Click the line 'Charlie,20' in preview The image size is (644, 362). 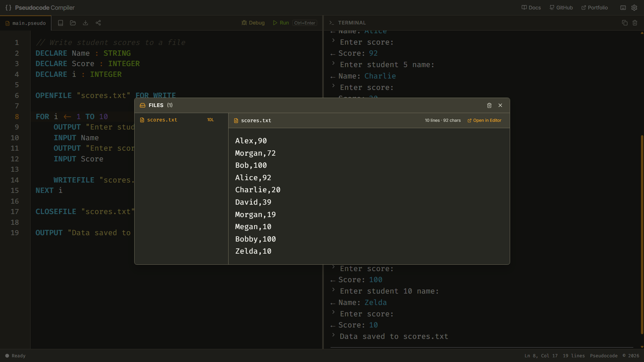point(258,190)
